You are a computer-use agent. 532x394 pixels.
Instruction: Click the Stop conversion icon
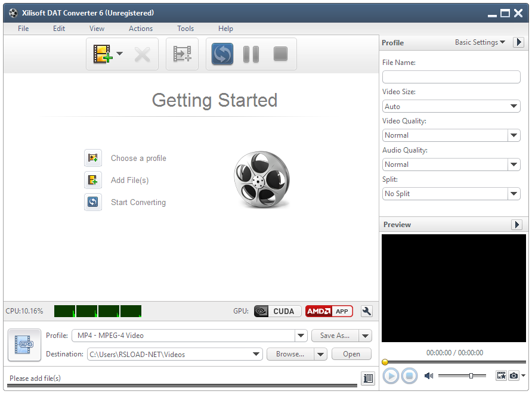click(280, 54)
